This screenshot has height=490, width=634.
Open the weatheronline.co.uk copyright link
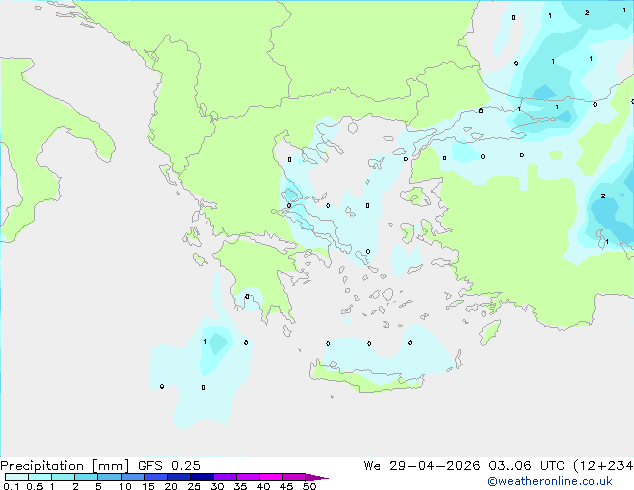tap(550, 481)
